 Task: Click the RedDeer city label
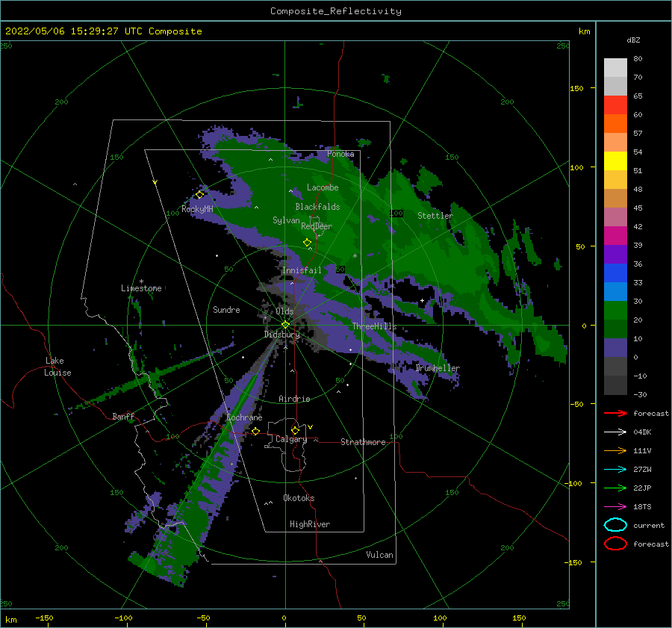point(317,226)
